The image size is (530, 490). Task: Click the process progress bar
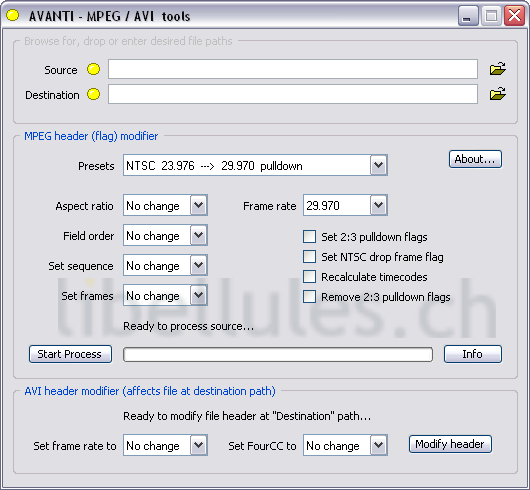pos(278,354)
